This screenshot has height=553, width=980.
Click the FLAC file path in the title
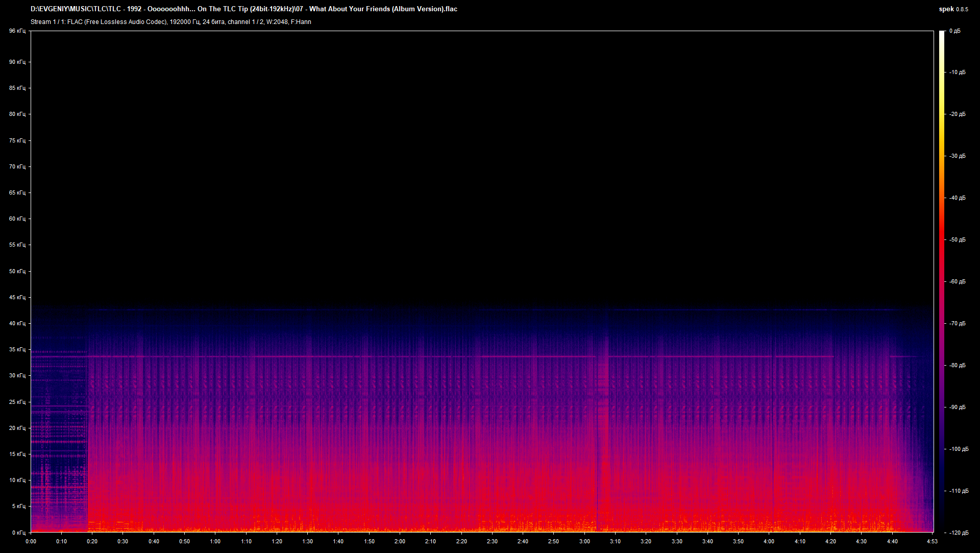click(x=244, y=9)
